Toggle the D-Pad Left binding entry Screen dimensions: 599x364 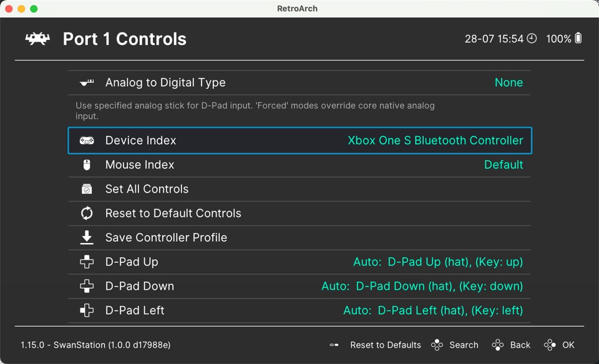click(299, 310)
